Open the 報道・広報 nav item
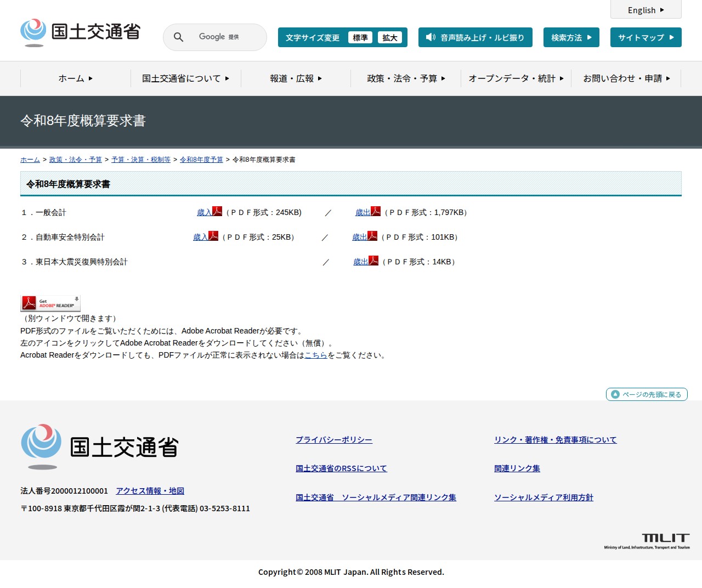Viewport: 702px width, 588px height. [296, 78]
